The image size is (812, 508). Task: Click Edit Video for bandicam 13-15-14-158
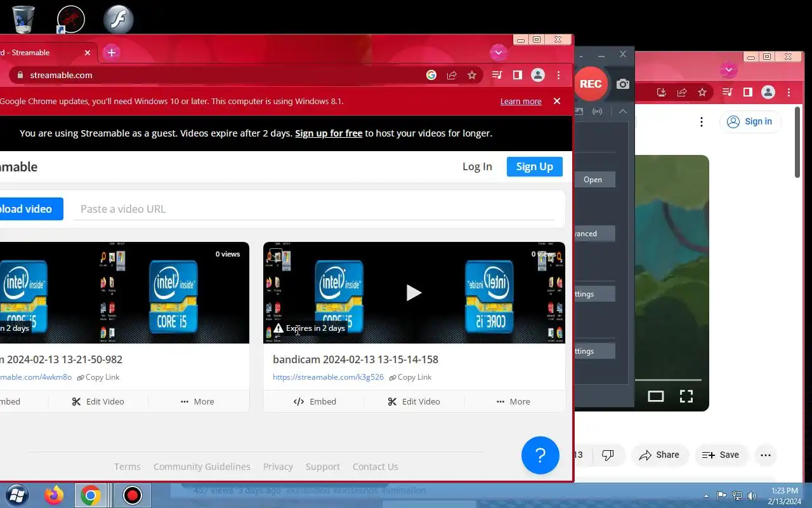click(414, 401)
